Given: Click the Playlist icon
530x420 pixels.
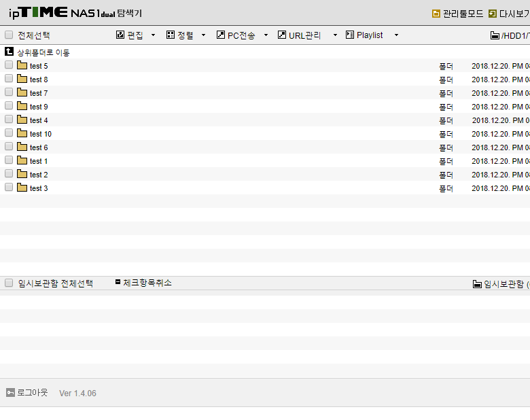Looking at the screenshot, I should coord(350,35).
